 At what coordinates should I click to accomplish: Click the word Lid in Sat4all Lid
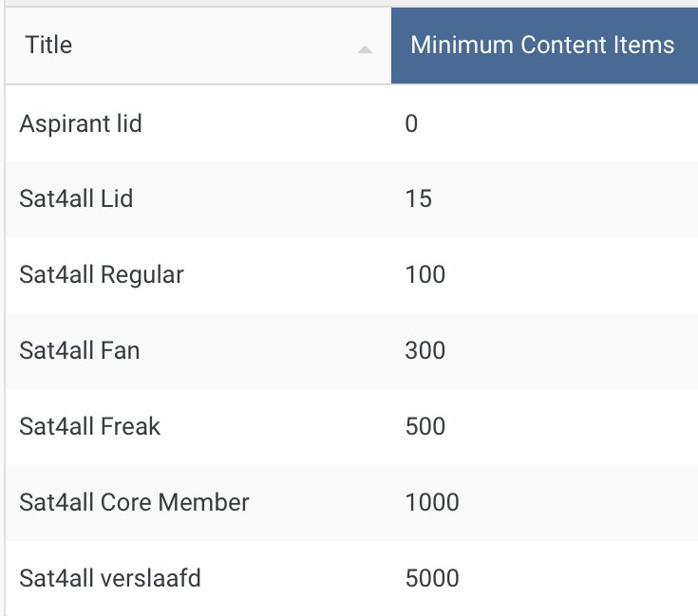pyautogui.click(x=117, y=198)
